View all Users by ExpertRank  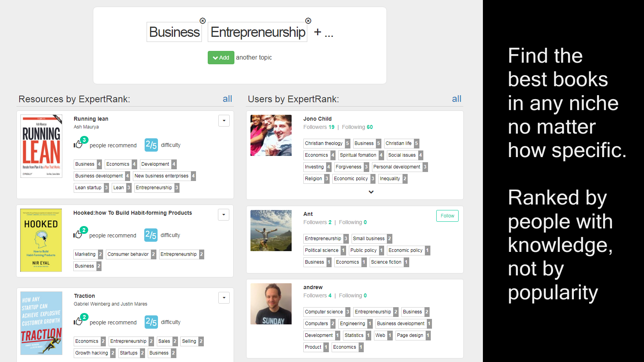pyautogui.click(x=456, y=99)
